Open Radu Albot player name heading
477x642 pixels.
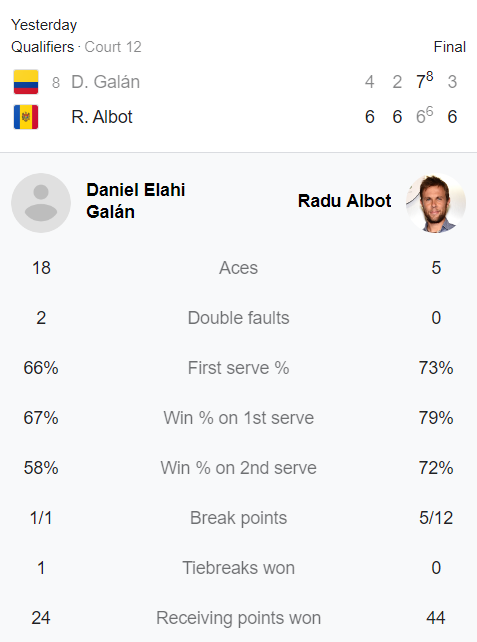pyautogui.click(x=344, y=201)
